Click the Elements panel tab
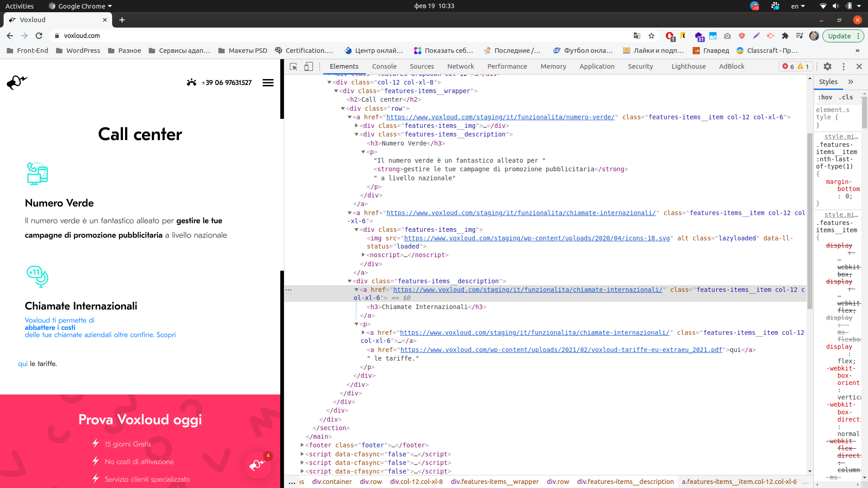 click(344, 66)
